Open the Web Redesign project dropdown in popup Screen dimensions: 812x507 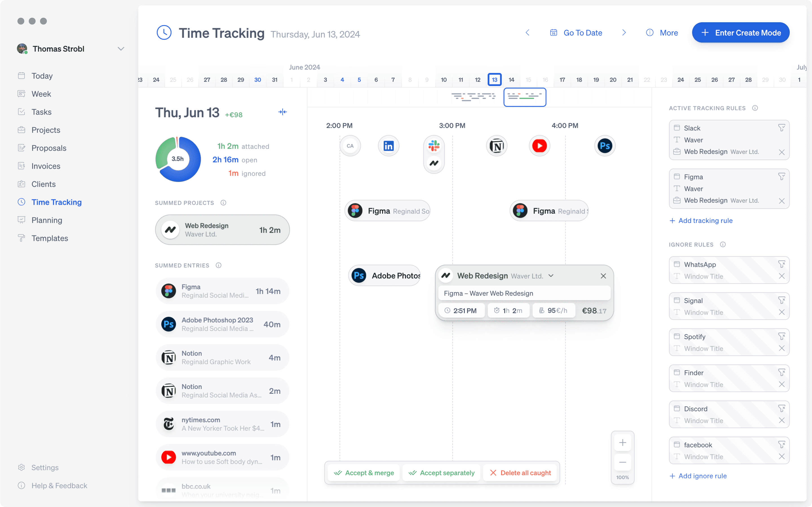[x=551, y=276]
